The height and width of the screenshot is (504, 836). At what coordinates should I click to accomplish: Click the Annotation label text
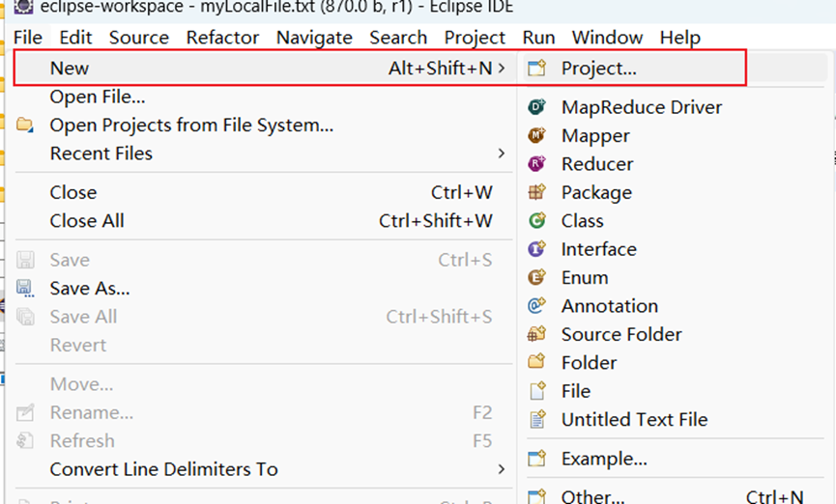tap(610, 306)
